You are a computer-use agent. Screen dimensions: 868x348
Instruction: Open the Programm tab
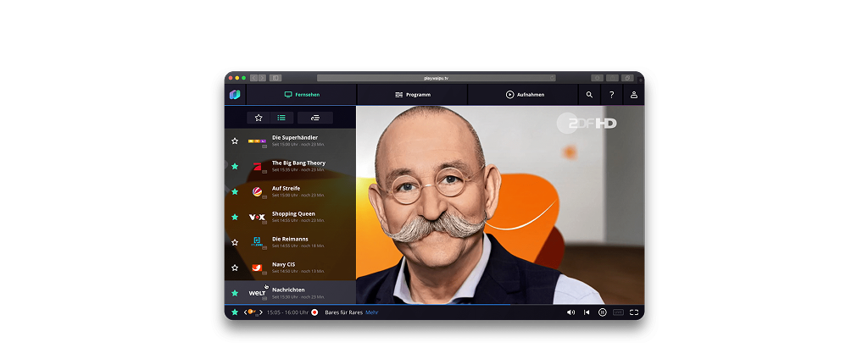click(412, 95)
